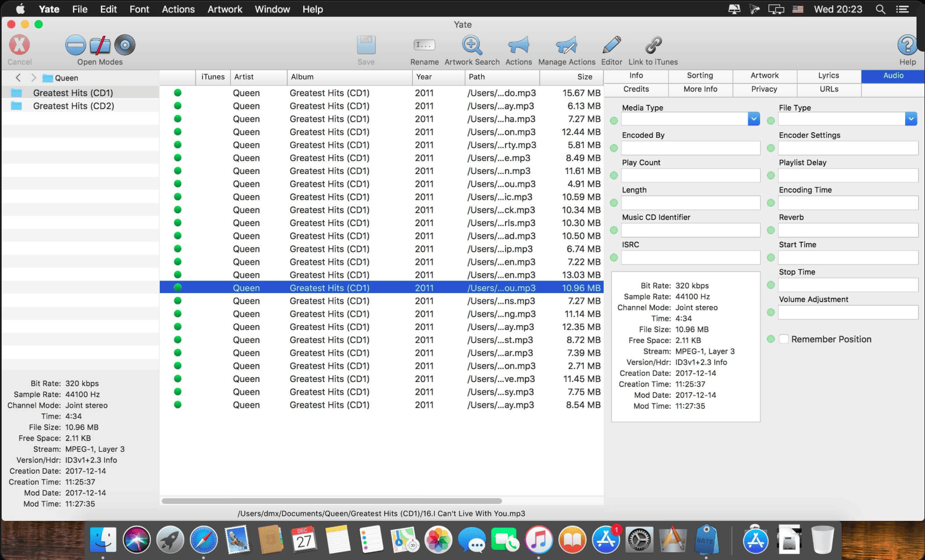Switch to the URLs tab

829,89
